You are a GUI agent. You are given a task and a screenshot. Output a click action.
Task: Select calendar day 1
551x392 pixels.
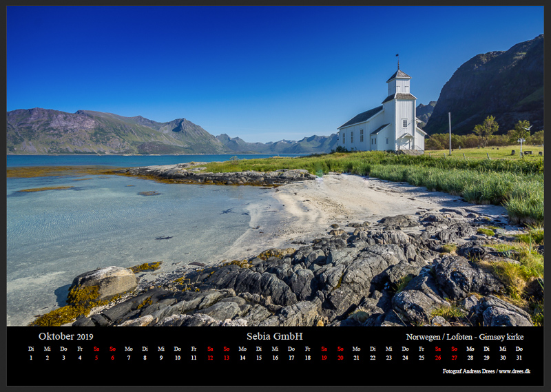tap(31, 358)
